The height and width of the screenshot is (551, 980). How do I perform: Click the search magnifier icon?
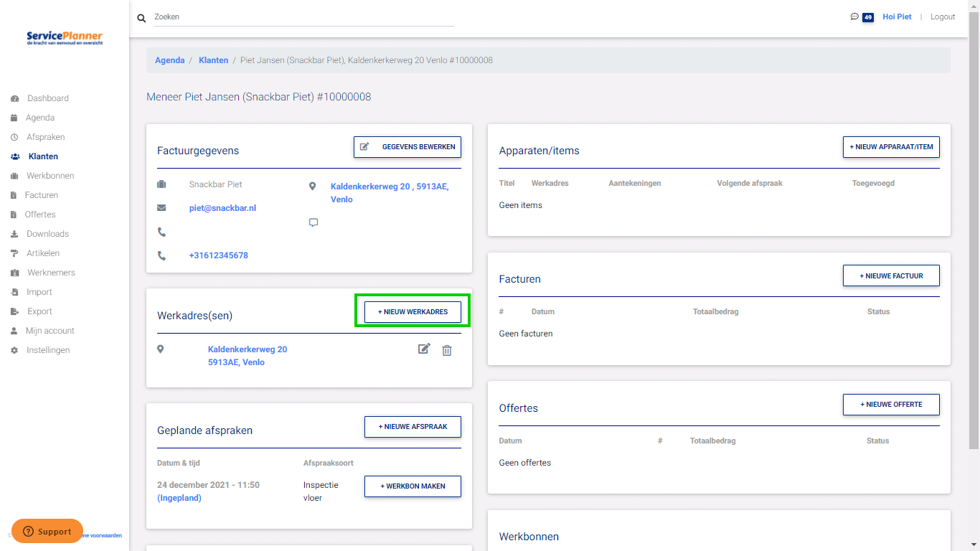141,18
